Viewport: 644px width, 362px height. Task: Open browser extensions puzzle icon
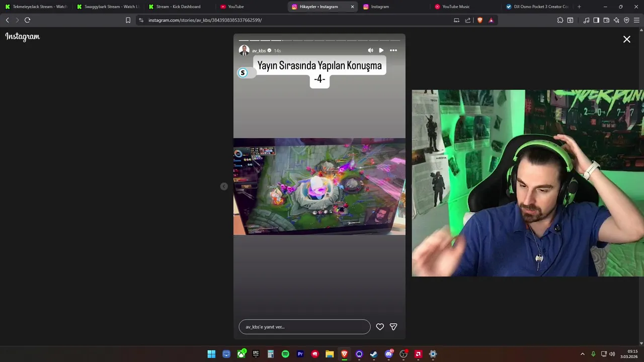click(x=560, y=20)
